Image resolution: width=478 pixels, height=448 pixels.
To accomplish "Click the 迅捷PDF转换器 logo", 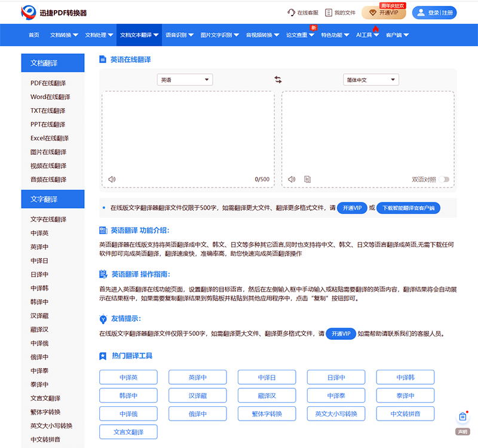I will tap(54, 12).
